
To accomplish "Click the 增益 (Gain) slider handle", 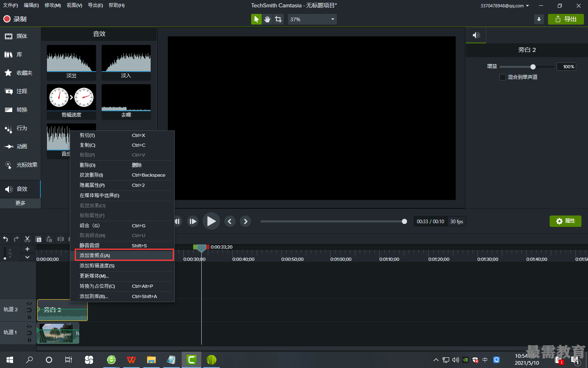I will 533,67.
